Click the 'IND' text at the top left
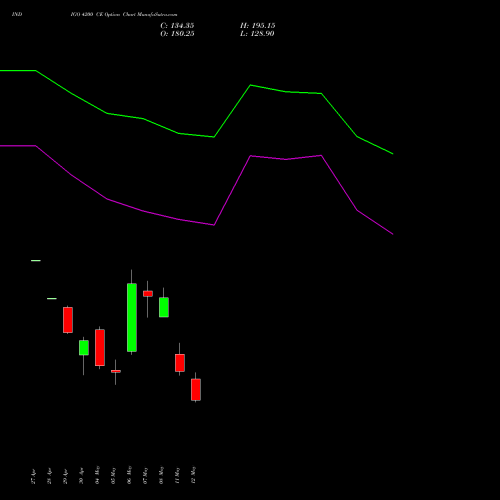Viewport: 500px width, 500px height. [x=17, y=15]
